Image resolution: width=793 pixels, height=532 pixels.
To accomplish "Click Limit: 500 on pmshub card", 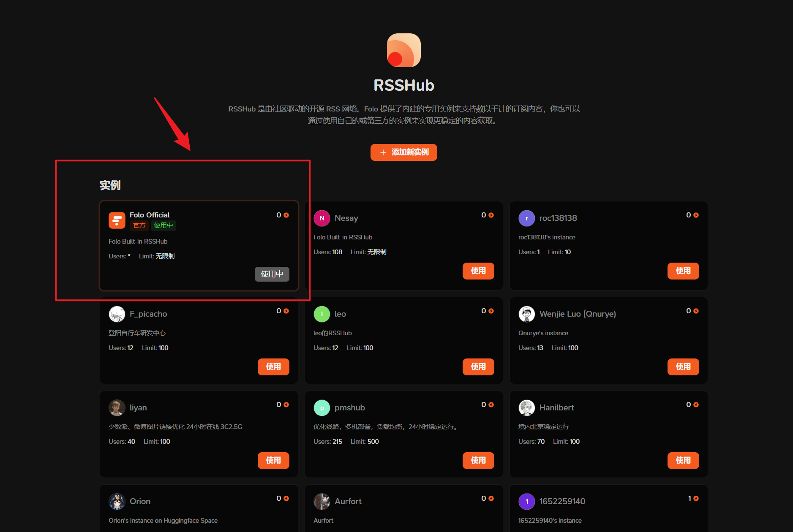I will point(365,442).
